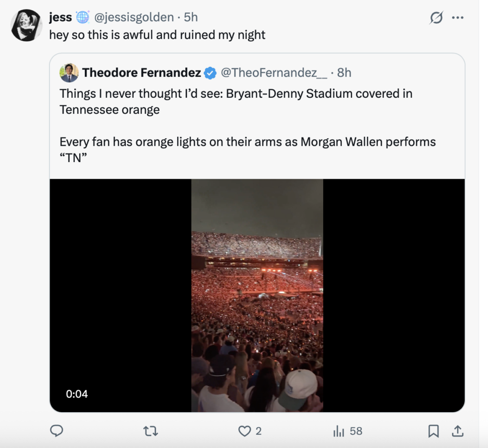The image size is (488, 448).
Task: Click the blue verified badge
Action: [x=210, y=73]
